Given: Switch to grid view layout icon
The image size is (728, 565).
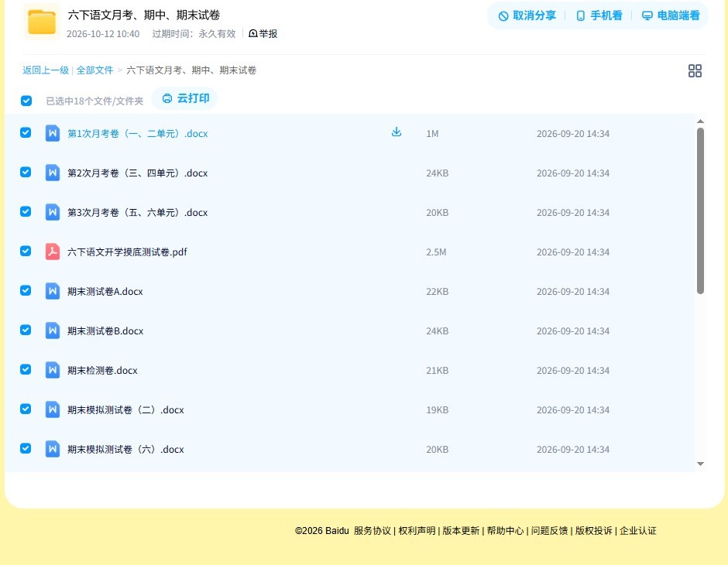Looking at the screenshot, I should point(695,70).
